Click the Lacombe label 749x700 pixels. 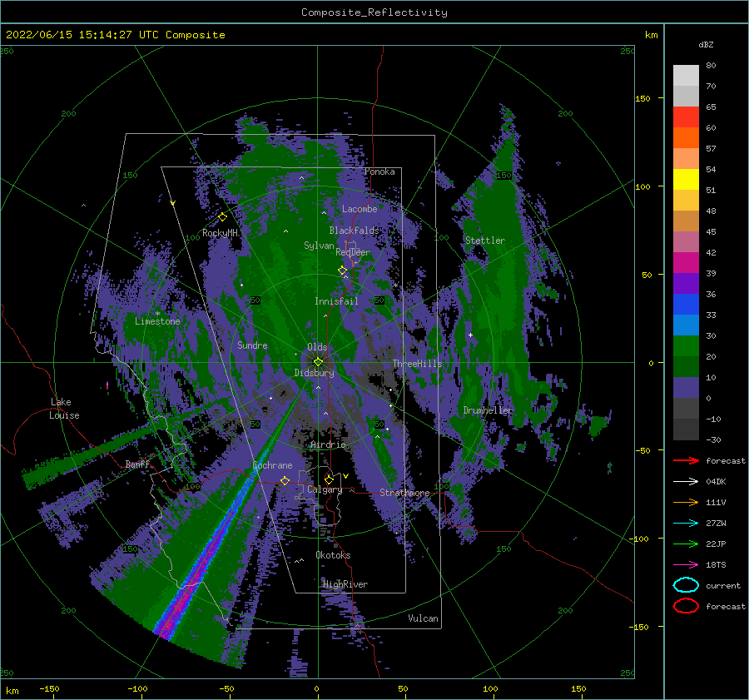tap(360, 209)
